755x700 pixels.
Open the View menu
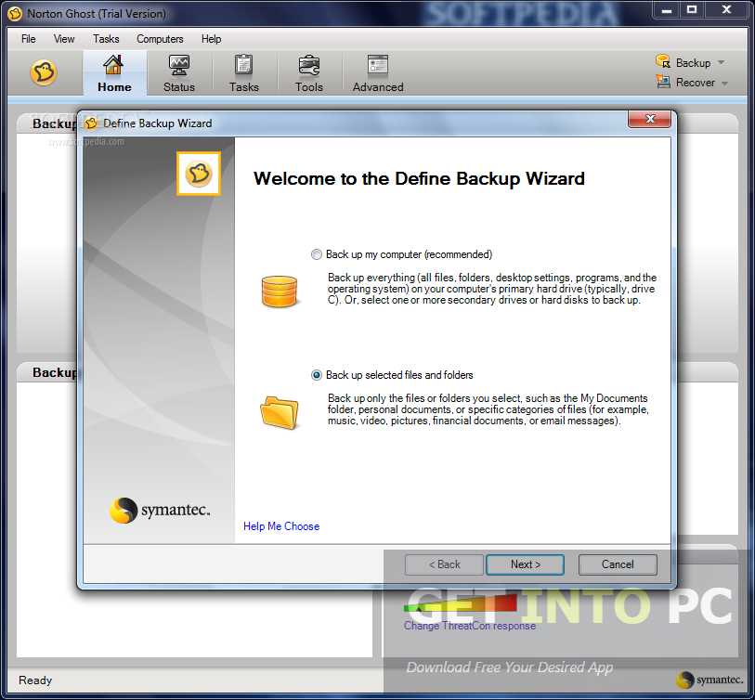click(x=64, y=39)
